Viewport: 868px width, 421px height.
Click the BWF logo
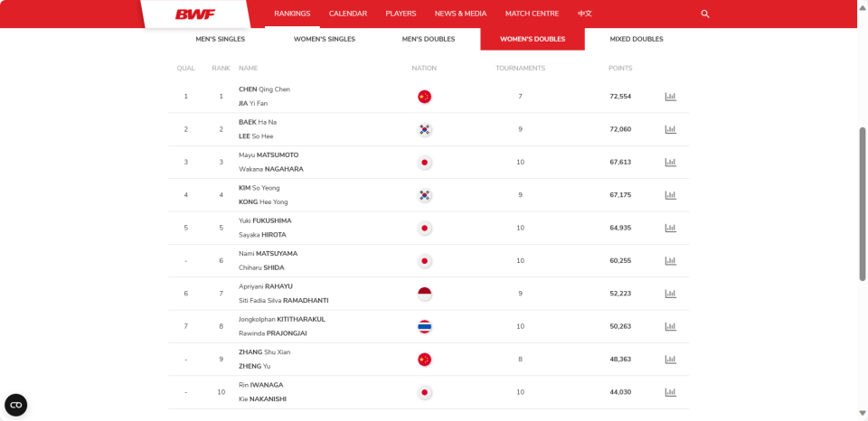[195, 14]
